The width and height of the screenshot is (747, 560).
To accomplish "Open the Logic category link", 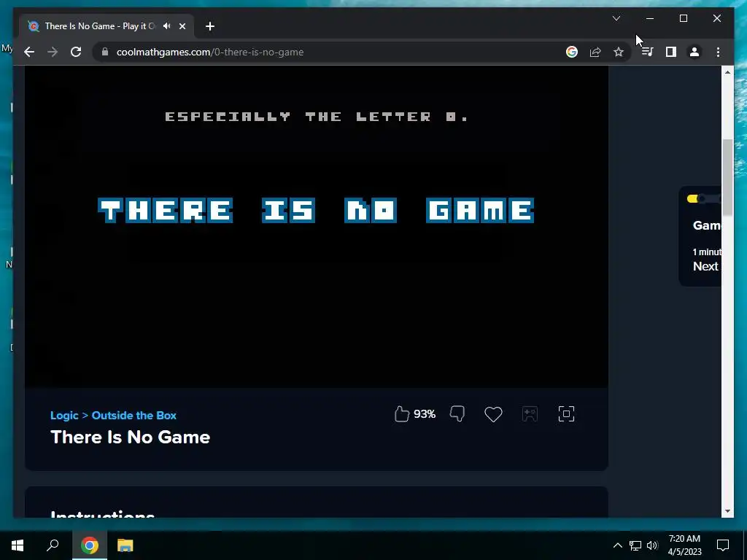I will (x=64, y=415).
